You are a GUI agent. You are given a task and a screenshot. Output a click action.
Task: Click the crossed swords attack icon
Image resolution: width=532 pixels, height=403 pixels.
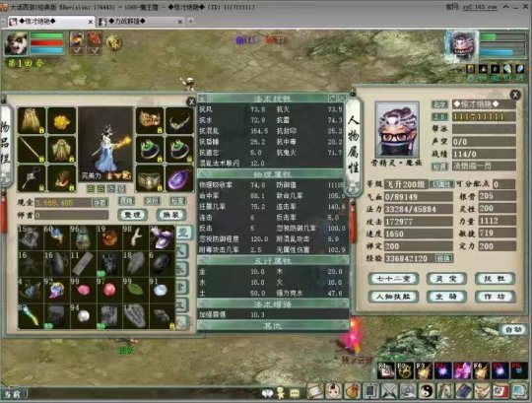(389, 391)
